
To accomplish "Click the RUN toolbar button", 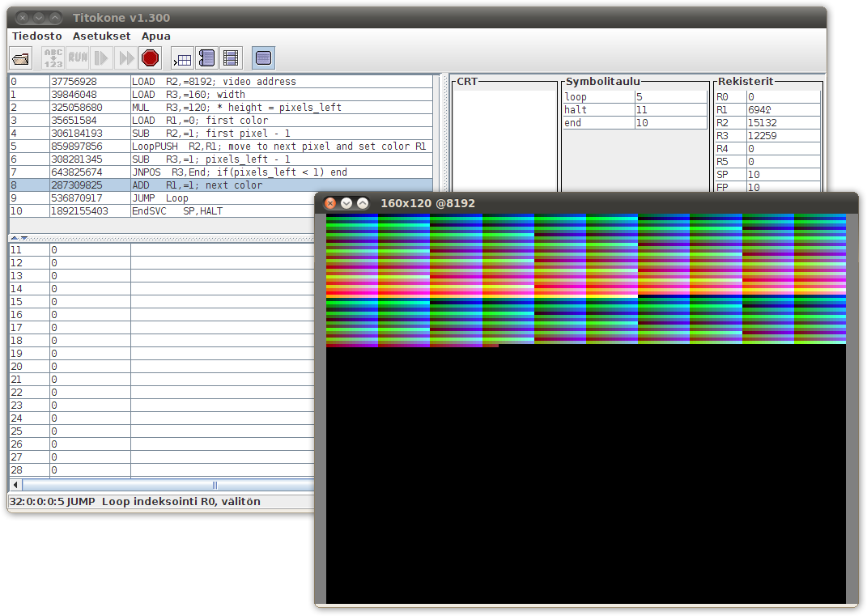I will [x=78, y=58].
